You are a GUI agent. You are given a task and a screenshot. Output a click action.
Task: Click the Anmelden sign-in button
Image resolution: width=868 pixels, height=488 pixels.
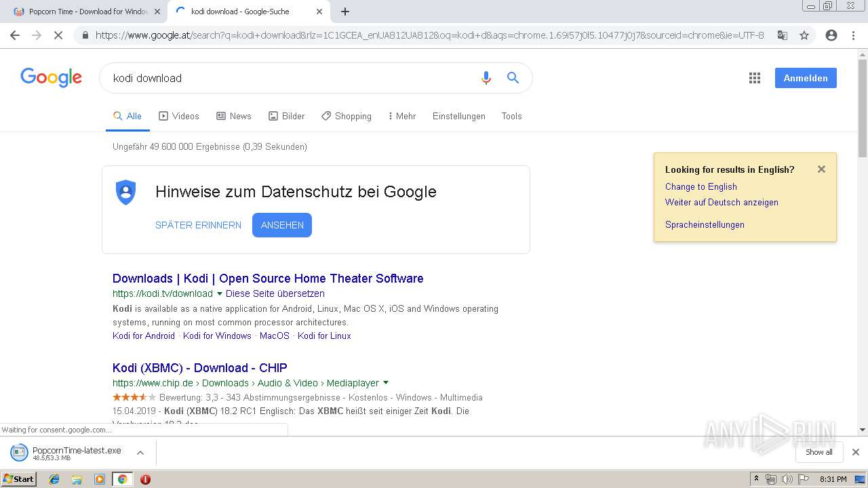click(x=806, y=78)
